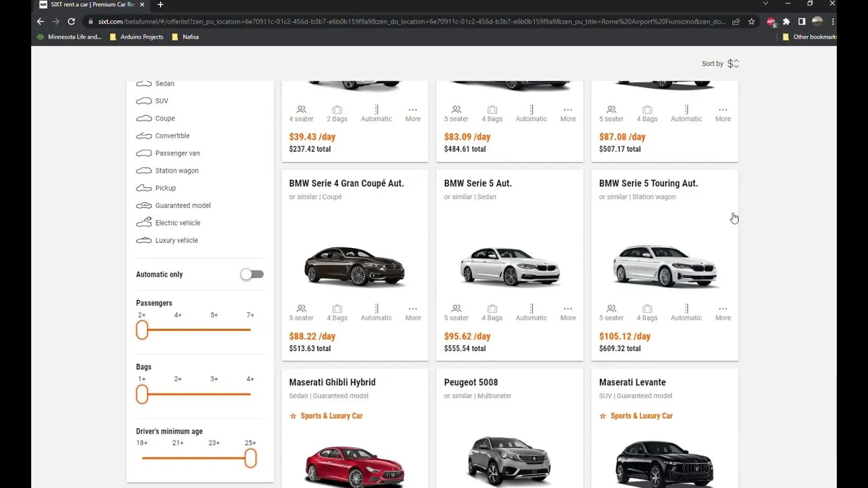The width and height of the screenshot is (868, 488).
Task: Open the Minnesota Life bookmark
Action: pyautogui.click(x=69, y=37)
